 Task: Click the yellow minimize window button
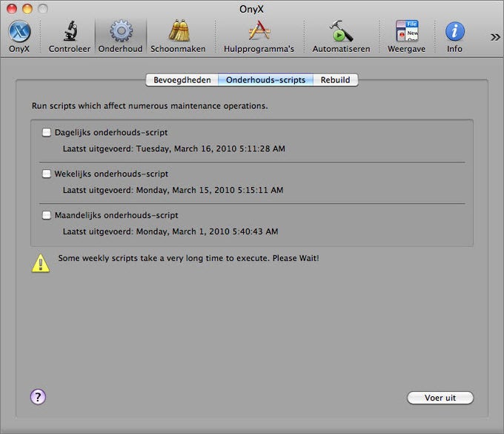click(x=27, y=9)
